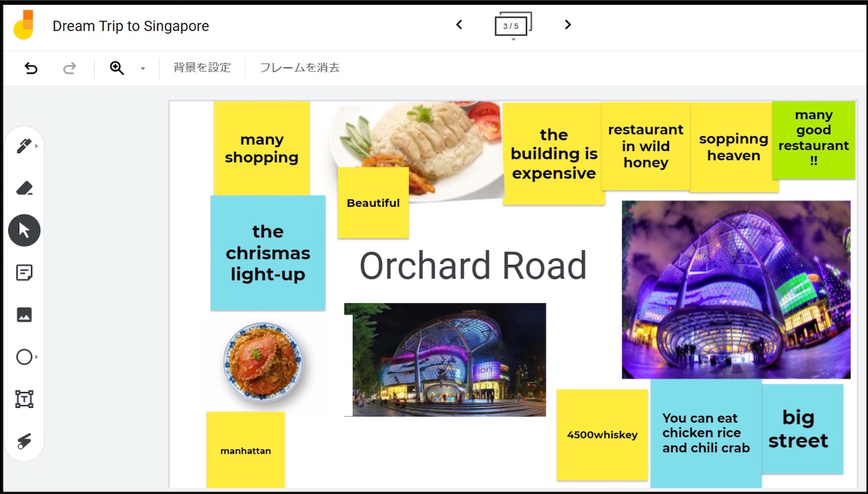Select the 'manhattan' yellow note

[246, 450]
